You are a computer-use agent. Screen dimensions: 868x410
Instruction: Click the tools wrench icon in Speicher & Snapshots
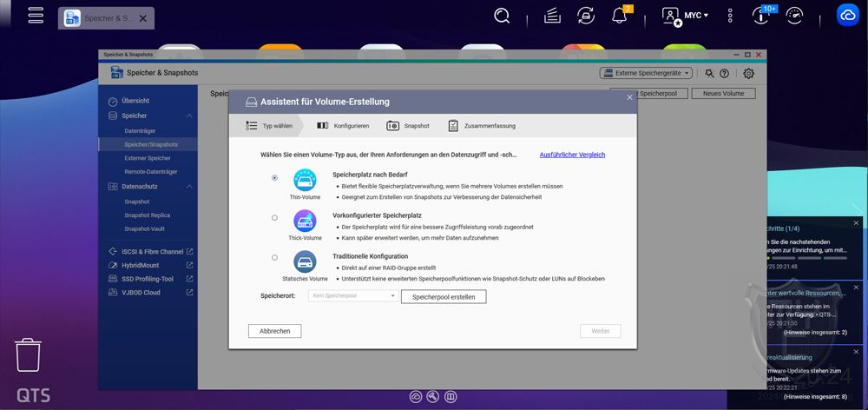click(x=710, y=73)
